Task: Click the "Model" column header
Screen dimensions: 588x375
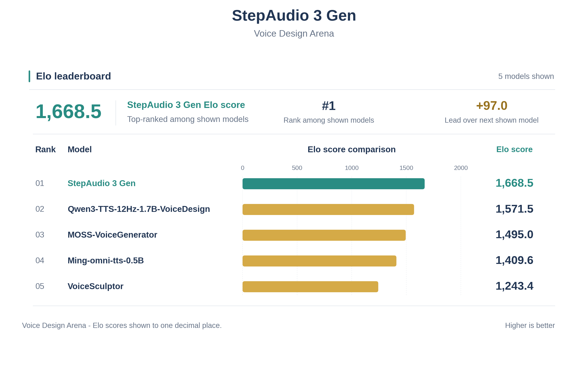Action: point(80,149)
